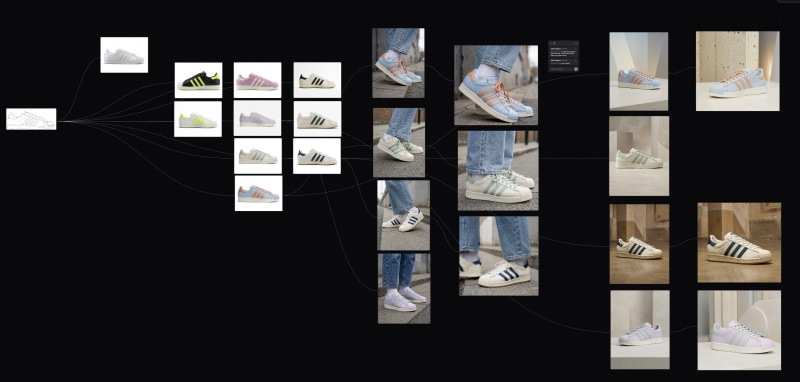This screenshot has width=800, height=382.
Task: Click the reply input field in comment panel
Action: [561, 69]
